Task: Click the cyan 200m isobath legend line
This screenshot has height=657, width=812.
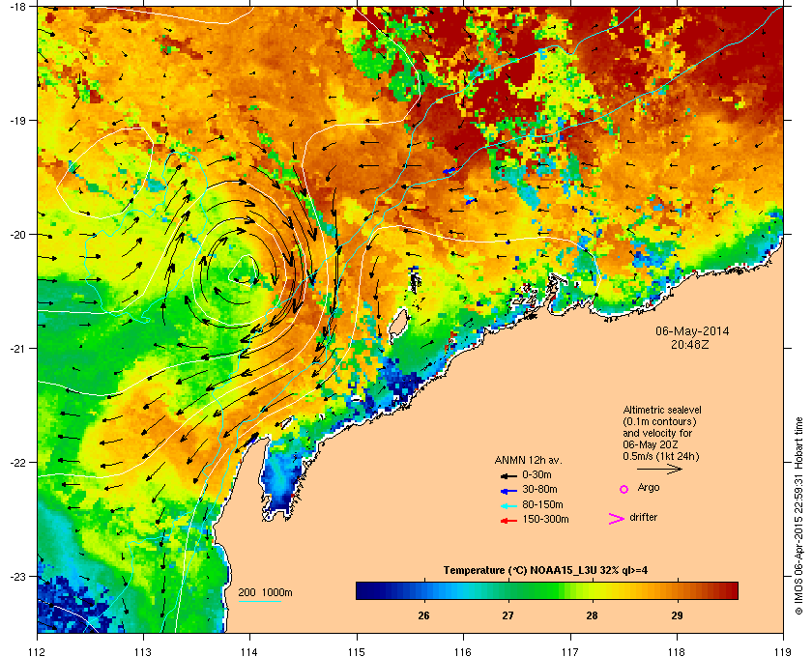Action: [259, 601]
